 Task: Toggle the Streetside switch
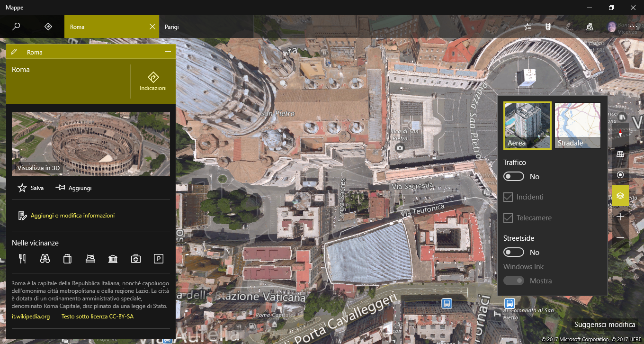(x=514, y=252)
